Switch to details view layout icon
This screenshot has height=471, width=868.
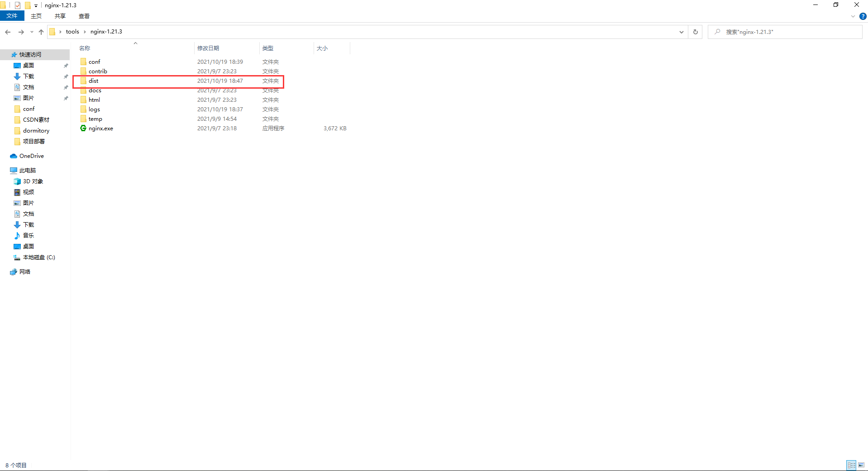tap(851, 465)
